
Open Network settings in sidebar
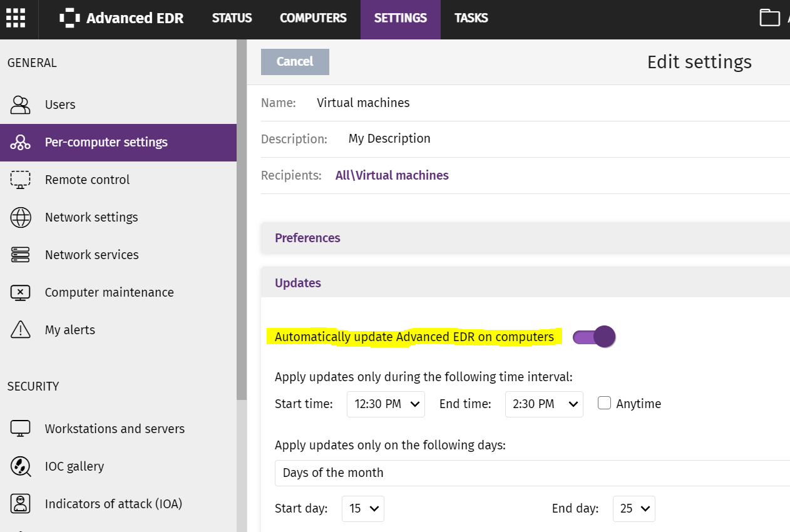(118, 217)
